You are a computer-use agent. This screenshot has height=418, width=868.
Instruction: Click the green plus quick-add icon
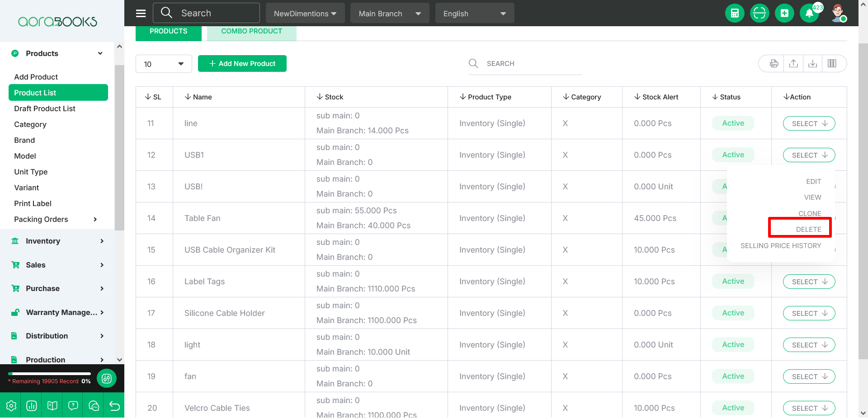click(784, 13)
